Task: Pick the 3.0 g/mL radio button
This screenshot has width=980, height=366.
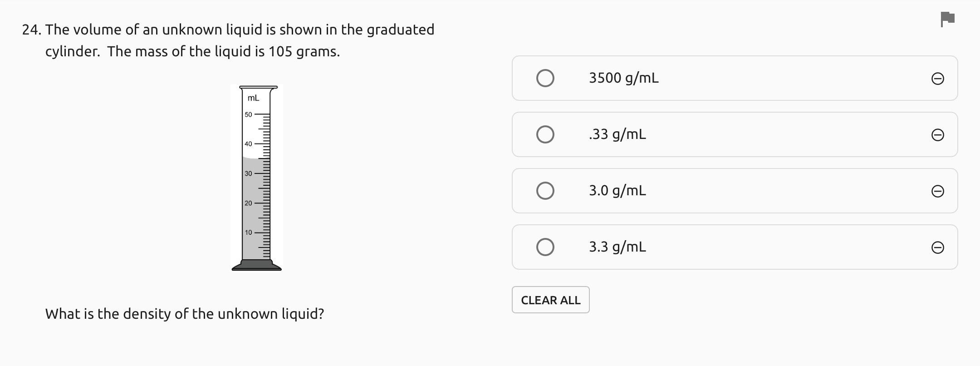Action: pyautogui.click(x=545, y=191)
